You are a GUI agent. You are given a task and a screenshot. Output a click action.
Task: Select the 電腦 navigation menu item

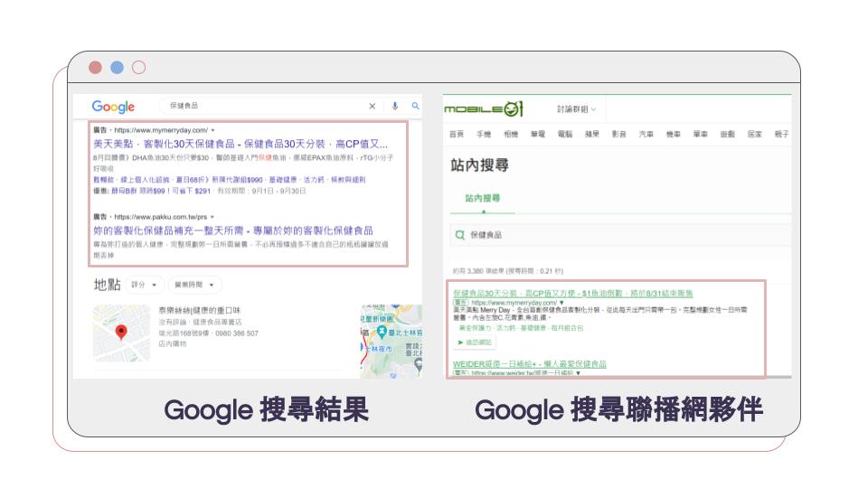564,135
